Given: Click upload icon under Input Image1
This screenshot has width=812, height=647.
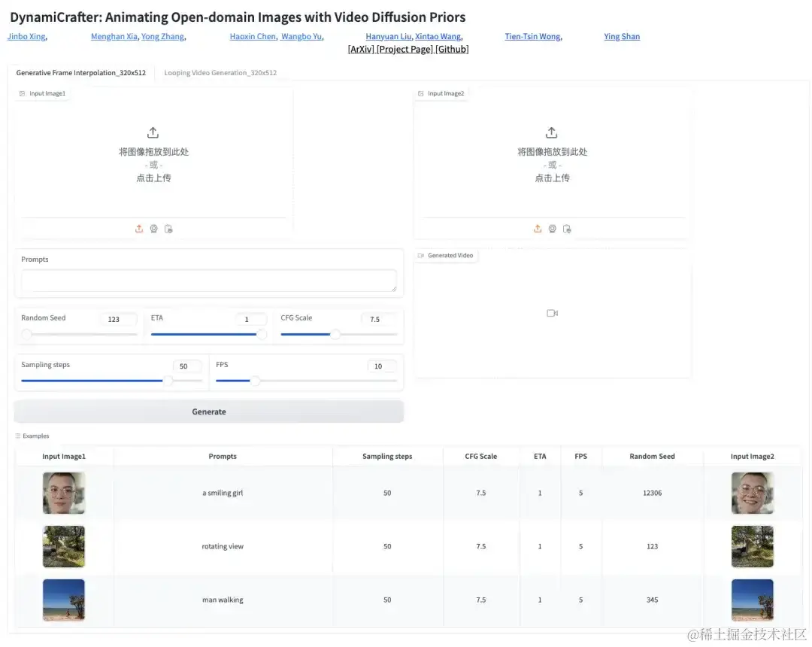Looking at the screenshot, I should pos(139,229).
